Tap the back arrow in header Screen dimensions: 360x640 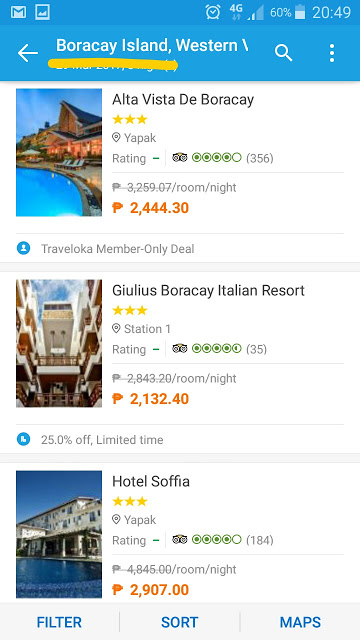pyautogui.click(x=28, y=53)
